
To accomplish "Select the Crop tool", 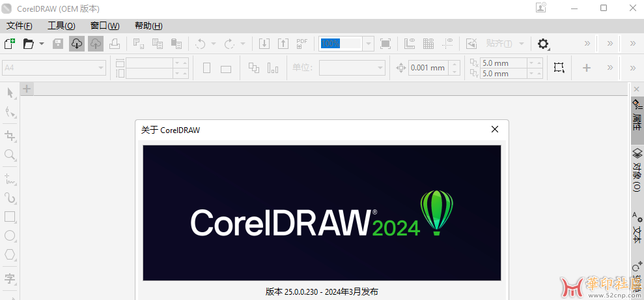I will point(10,136).
